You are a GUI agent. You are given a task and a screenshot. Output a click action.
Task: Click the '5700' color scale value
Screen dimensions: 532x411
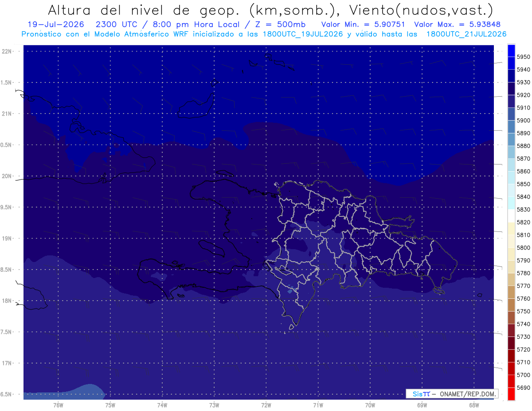coord(524,375)
